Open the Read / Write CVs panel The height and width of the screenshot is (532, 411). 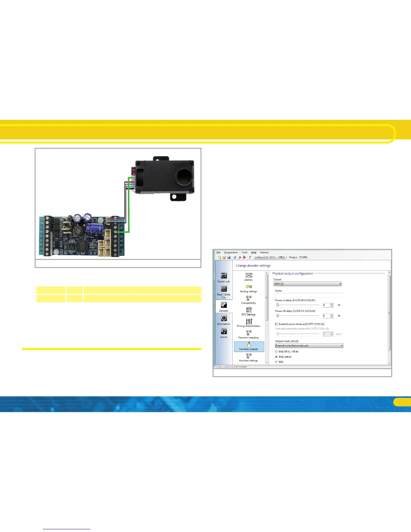click(x=224, y=292)
